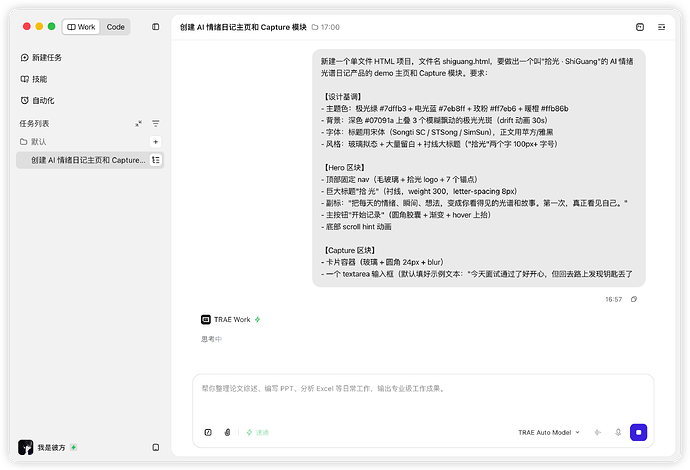Collapse the sidebar with the panel icon
The width and height of the screenshot is (690, 470).
pyautogui.click(x=156, y=27)
